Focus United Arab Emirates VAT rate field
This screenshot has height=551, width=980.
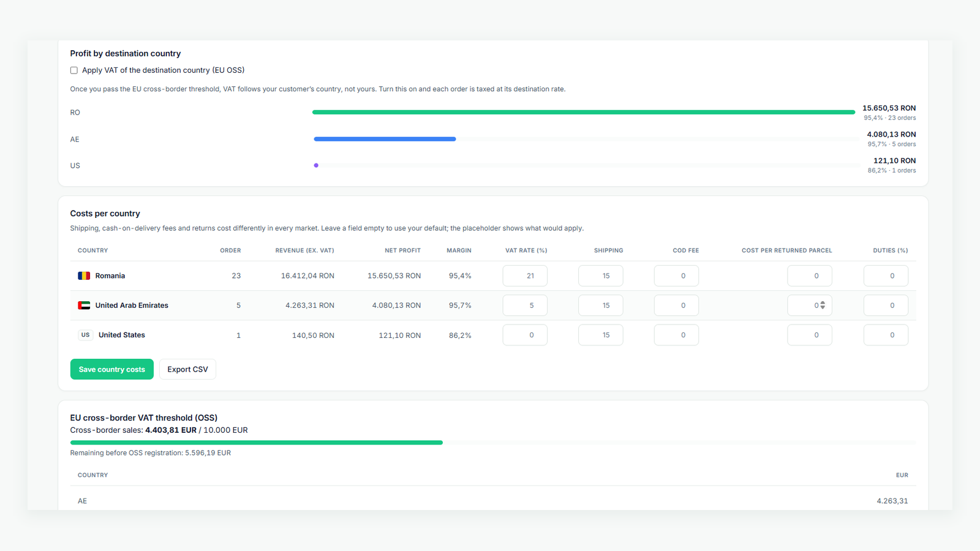tap(525, 305)
